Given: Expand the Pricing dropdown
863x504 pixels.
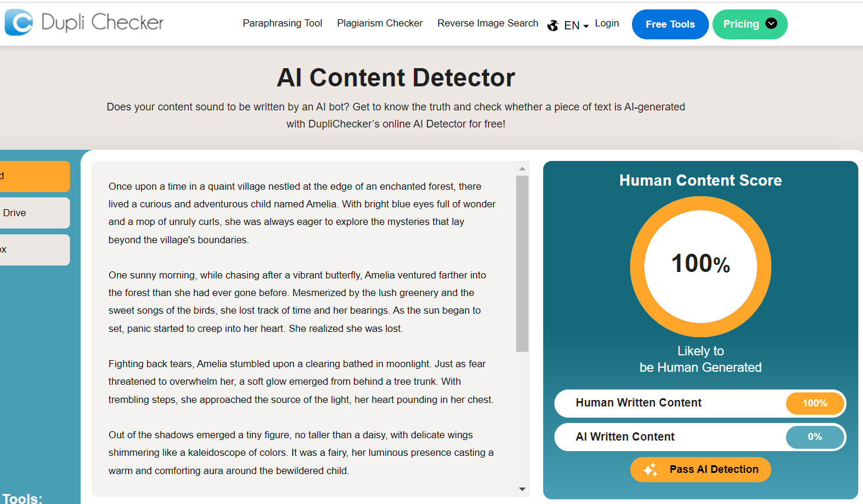Looking at the screenshot, I should tap(750, 24).
